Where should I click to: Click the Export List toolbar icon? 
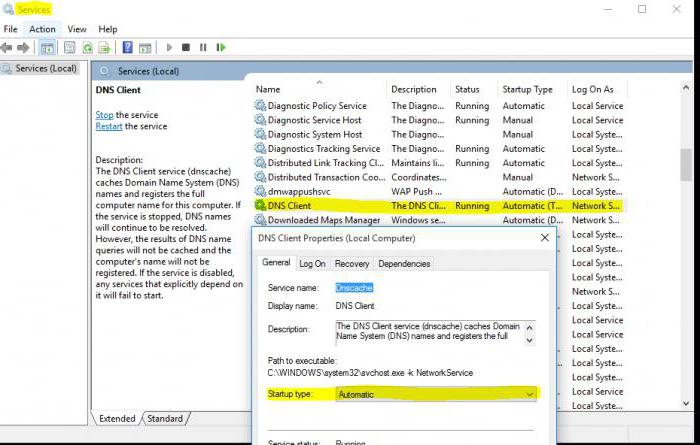pyautogui.click(x=104, y=47)
